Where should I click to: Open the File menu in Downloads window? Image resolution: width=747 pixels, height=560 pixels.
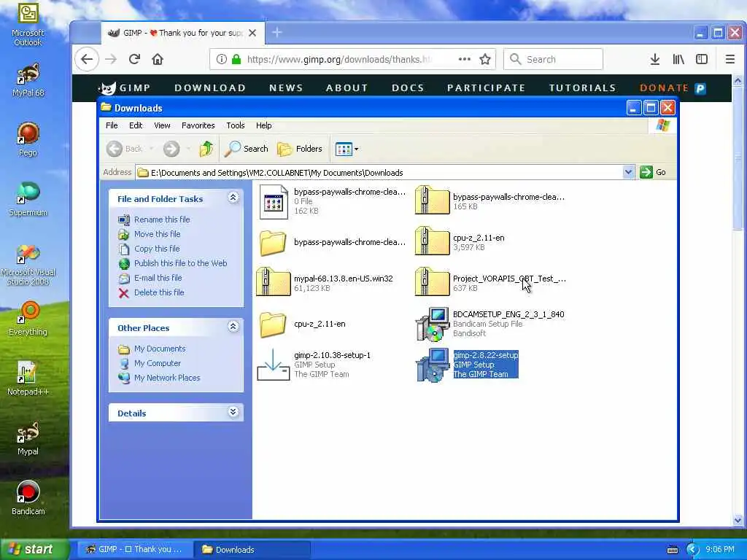[x=112, y=125]
